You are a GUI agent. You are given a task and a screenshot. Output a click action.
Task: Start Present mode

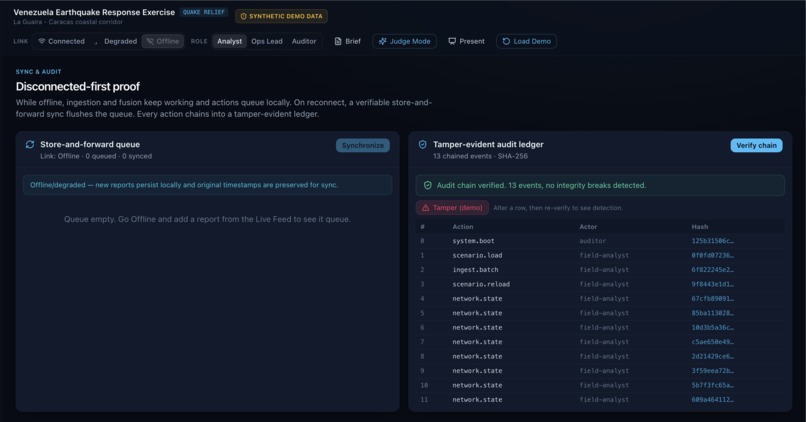pos(466,41)
